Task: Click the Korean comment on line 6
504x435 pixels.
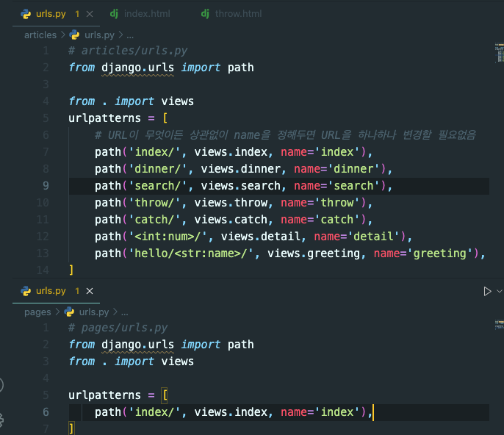Action: 285,135
